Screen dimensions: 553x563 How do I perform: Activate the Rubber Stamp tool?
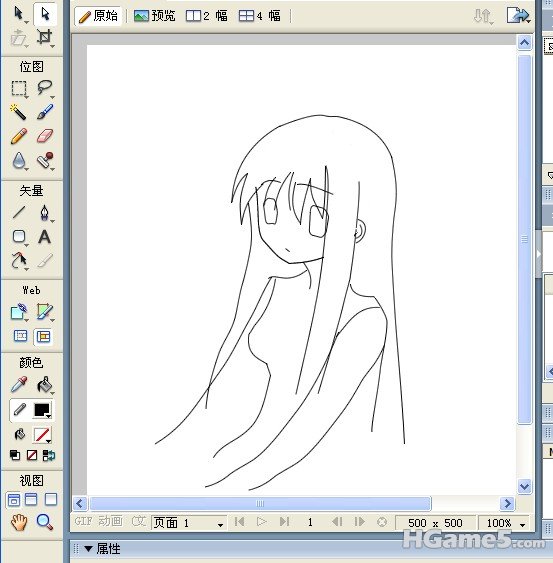pos(45,160)
